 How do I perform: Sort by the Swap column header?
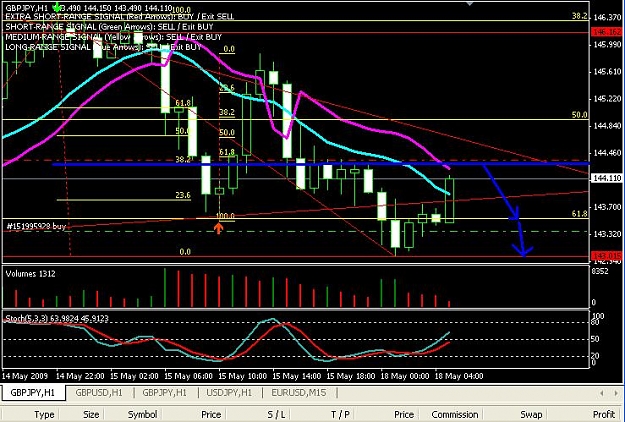click(531, 414)
